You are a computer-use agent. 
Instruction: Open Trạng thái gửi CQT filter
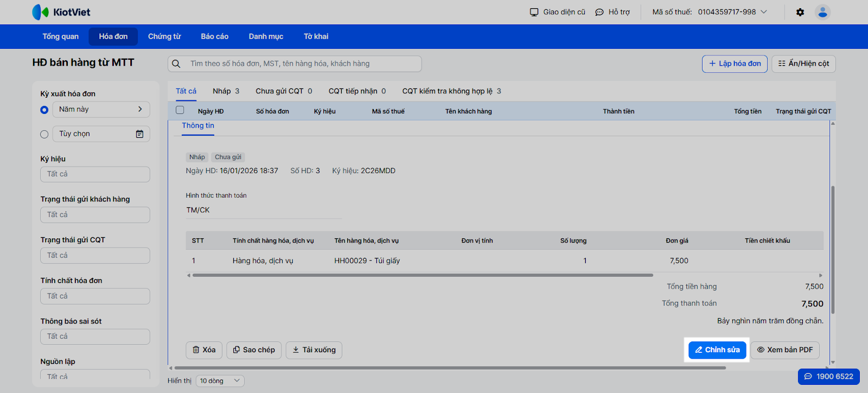pos(95,256)
